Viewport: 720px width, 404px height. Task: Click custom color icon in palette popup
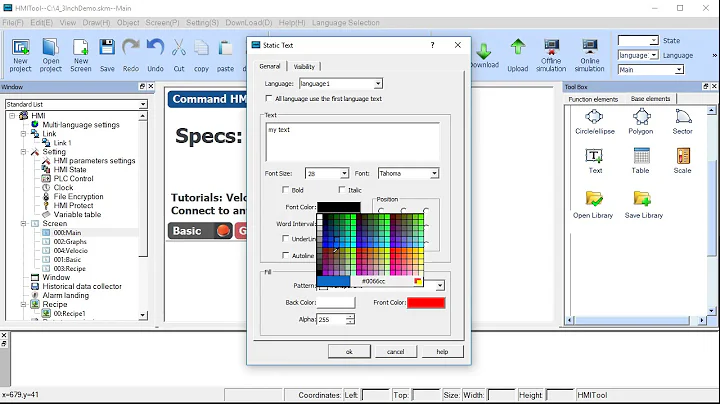(417, 281)
